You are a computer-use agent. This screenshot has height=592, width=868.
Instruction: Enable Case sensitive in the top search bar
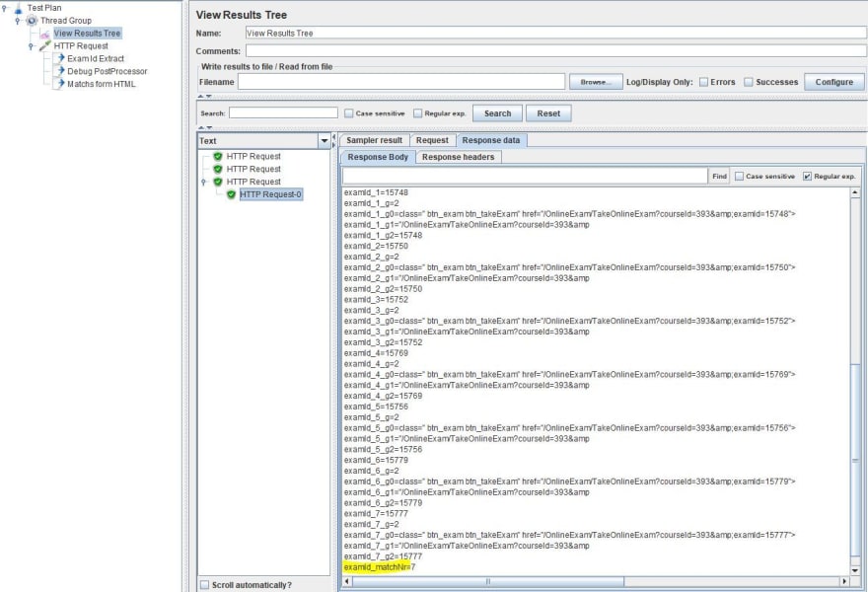(349, 113)
